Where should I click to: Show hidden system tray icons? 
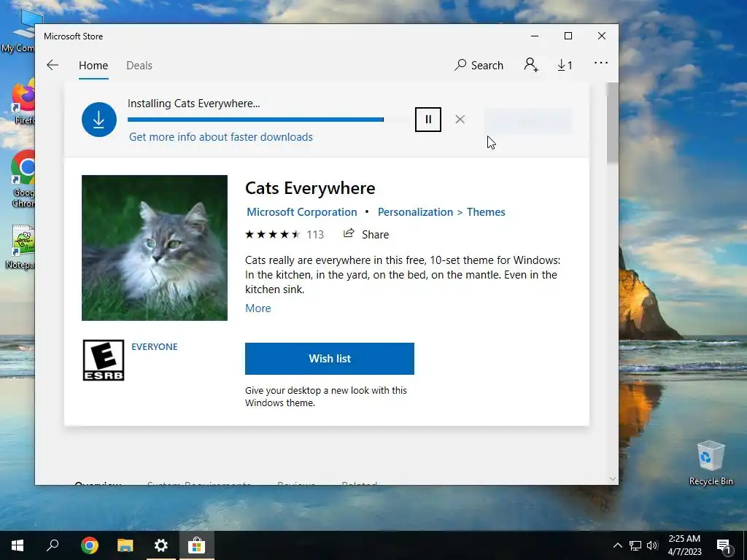[617, 545]
